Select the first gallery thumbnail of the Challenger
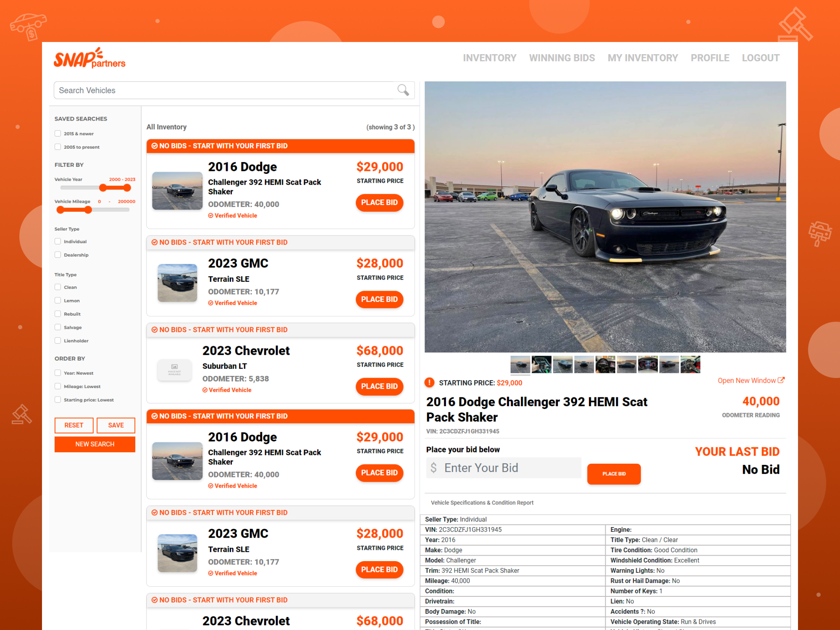840x630 pixels. [520, 364]
